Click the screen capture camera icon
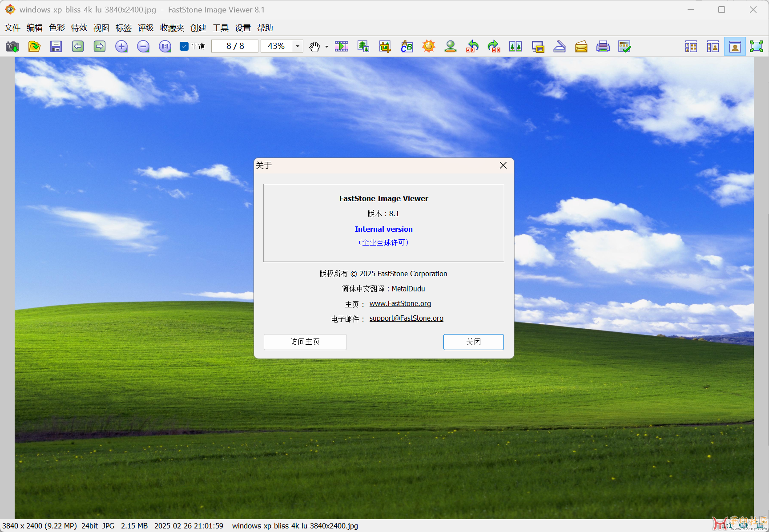769x532 pixels. 12,46
